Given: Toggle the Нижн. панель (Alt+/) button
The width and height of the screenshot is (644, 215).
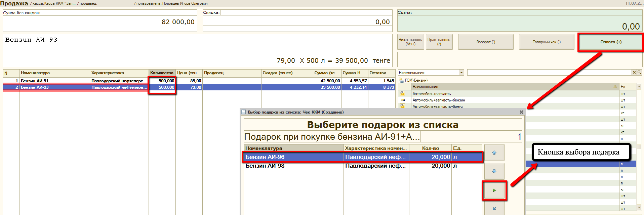Looking at the screenshot, I should point(410,42).
